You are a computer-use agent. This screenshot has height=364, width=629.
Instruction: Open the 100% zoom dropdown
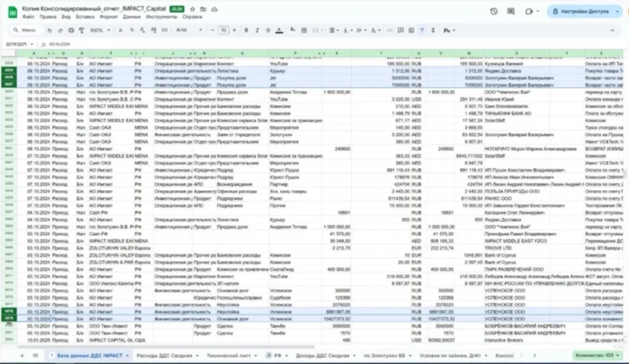[x=100, y=31]
